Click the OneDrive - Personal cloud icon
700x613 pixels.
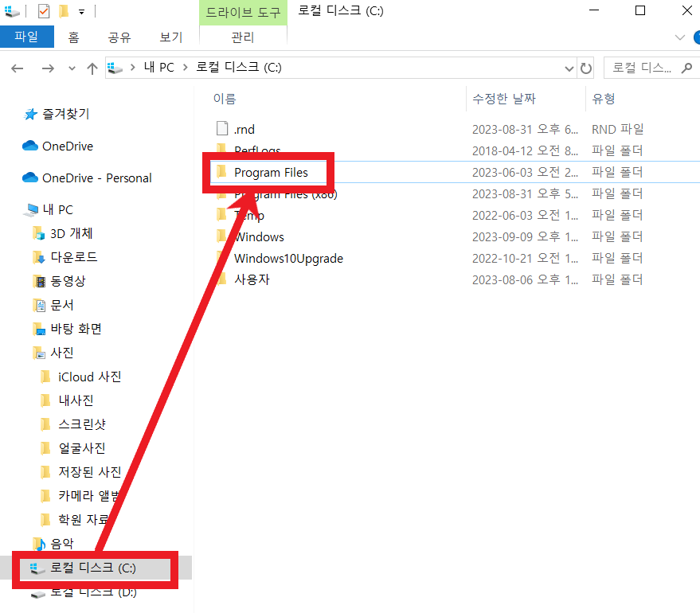pyautogui.click(x=30, y=178)
